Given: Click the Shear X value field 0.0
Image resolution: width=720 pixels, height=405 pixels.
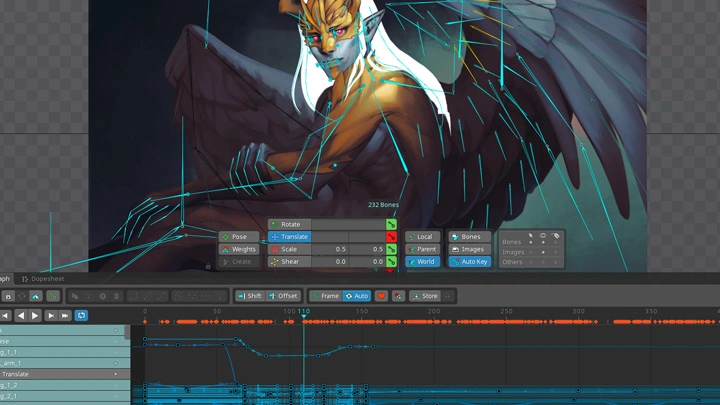Looking at the screenshot, I should (330, 262).
